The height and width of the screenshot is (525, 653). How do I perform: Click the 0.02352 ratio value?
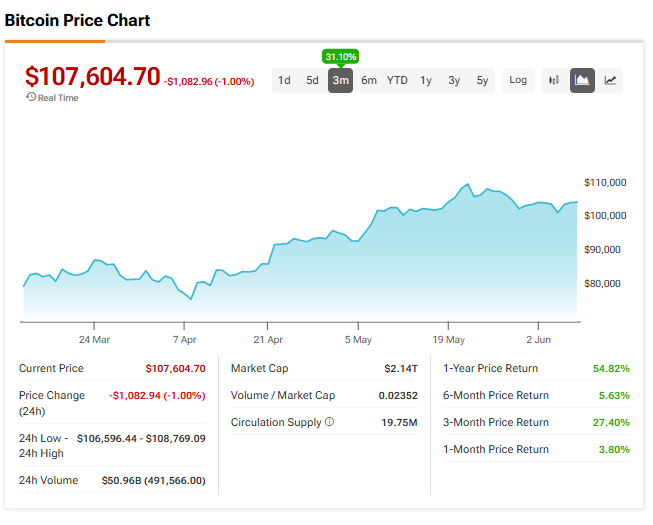[398, 396]
